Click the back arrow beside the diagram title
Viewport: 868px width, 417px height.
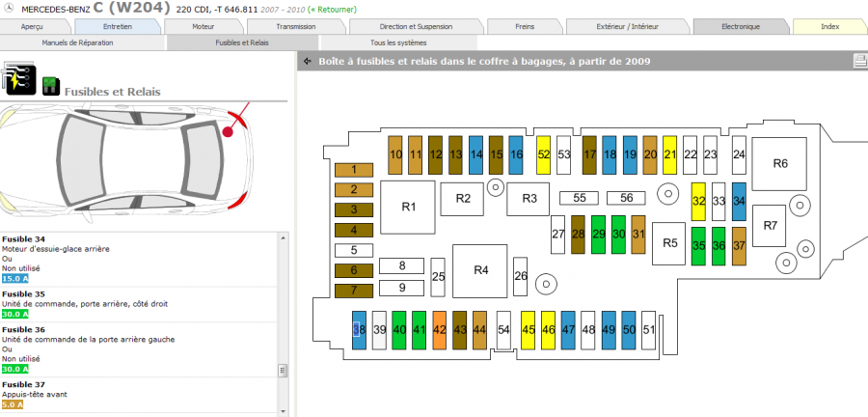tap(308, 62)
